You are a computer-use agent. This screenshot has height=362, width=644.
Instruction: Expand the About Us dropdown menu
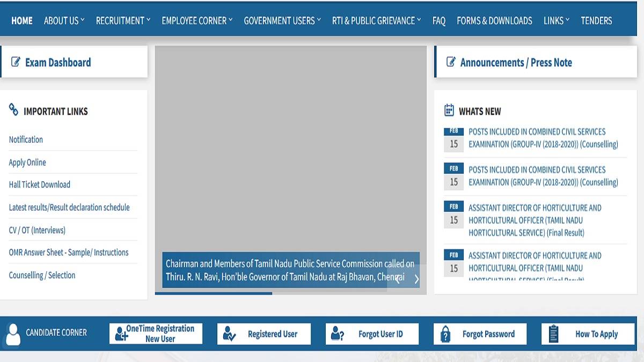64,21
